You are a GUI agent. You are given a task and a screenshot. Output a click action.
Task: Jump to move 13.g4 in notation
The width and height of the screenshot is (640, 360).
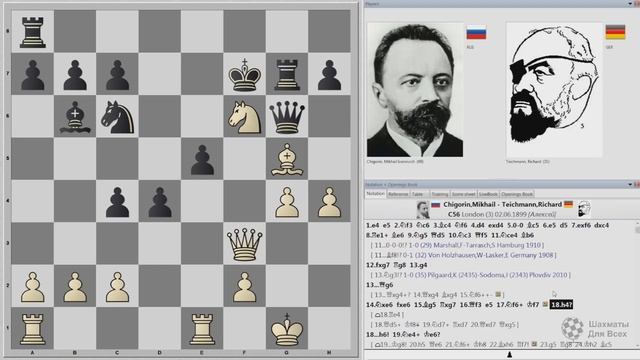[418, 265]
